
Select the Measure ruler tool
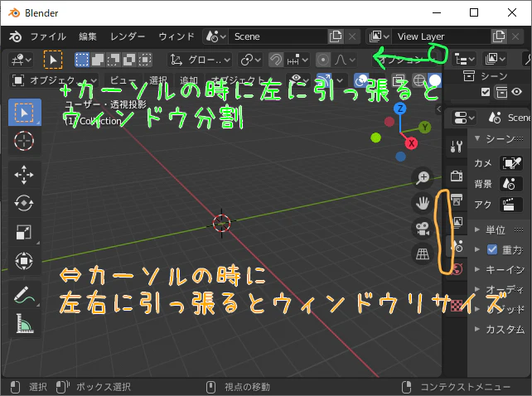pos(24,323)
